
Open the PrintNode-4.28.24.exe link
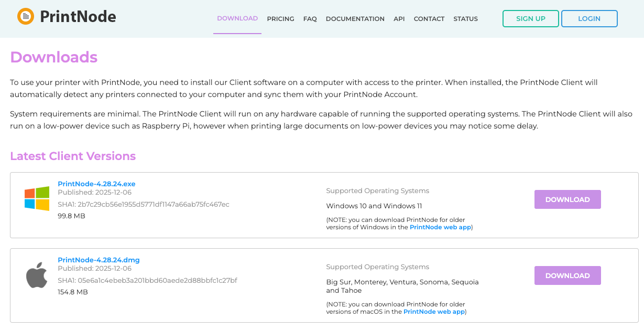tap(96, 184)
